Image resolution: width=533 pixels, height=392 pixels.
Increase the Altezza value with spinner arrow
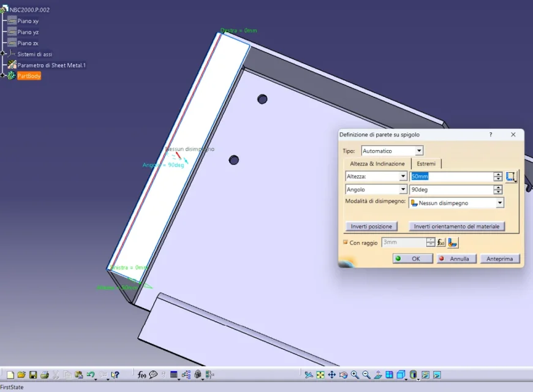coord(498,174)
